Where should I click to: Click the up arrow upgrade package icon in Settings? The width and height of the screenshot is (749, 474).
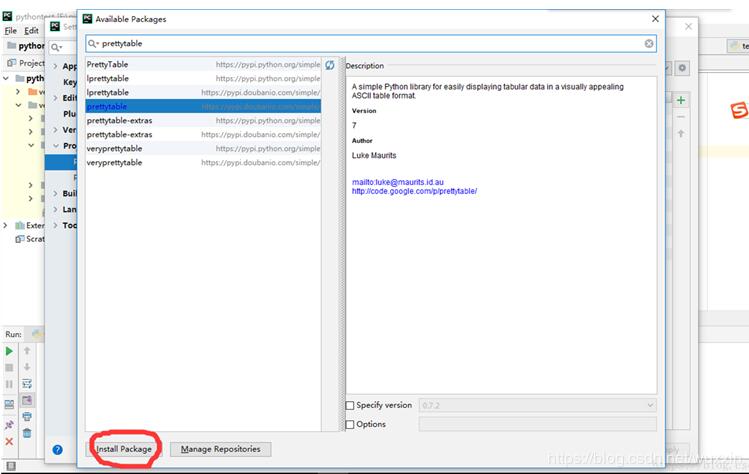[x=681, y=133]
